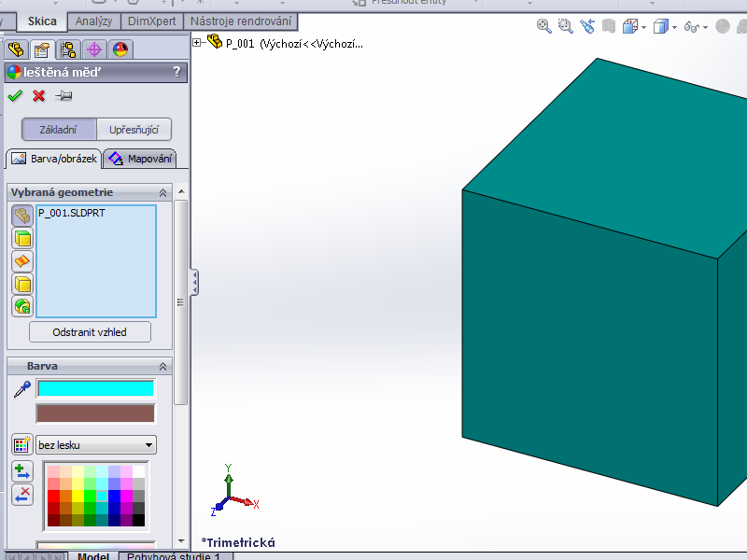Click the greyed Section View icon
This screenshot has width=747, height=560.
(609, 26)
